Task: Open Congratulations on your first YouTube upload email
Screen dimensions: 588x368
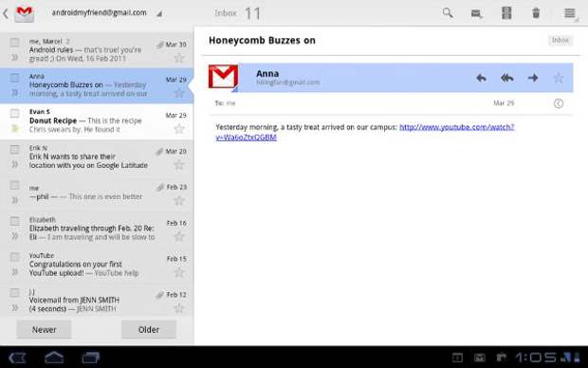Action: (97, 265)
